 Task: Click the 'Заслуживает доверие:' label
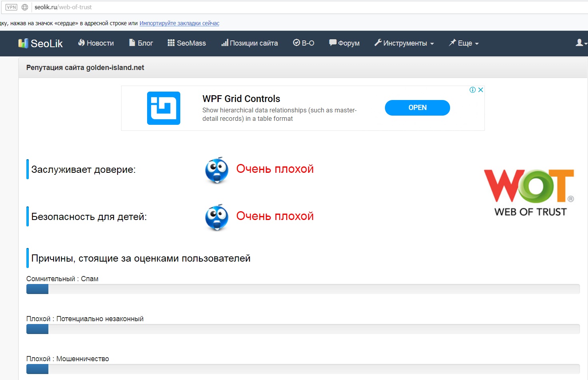[84, 170]
